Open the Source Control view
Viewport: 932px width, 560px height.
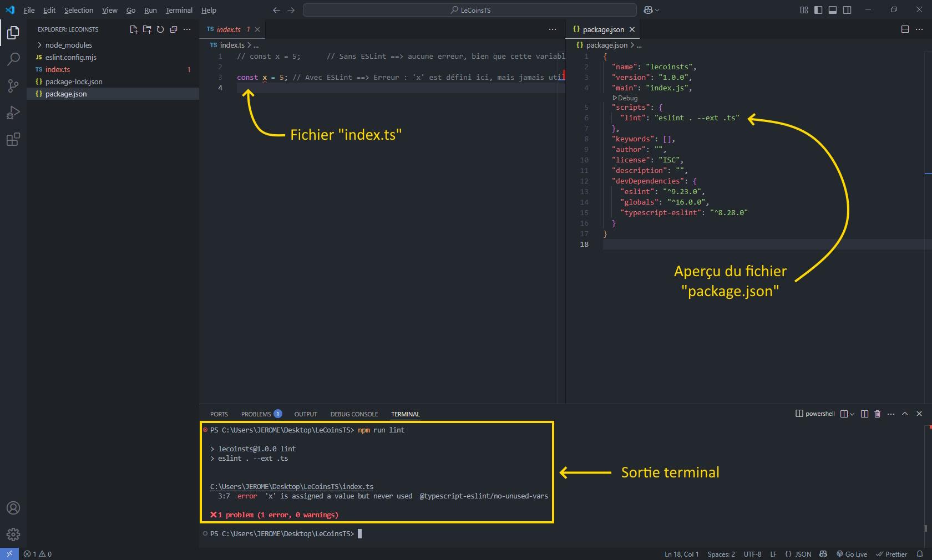[x=13, y=86]
